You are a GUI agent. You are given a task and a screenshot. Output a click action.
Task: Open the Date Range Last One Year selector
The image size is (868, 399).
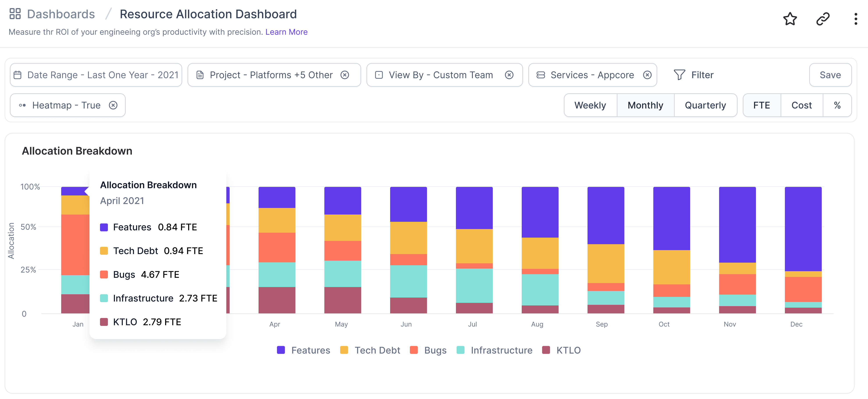tap(96, 75)
